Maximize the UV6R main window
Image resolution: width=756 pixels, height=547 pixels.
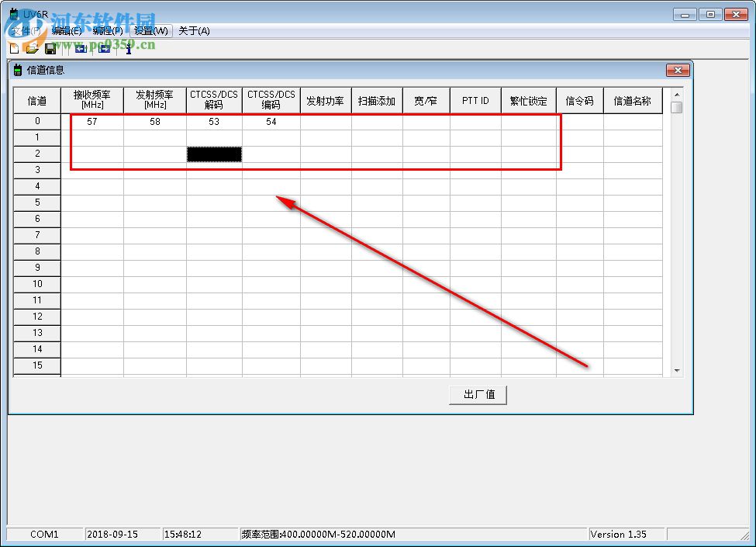point(710,15)
